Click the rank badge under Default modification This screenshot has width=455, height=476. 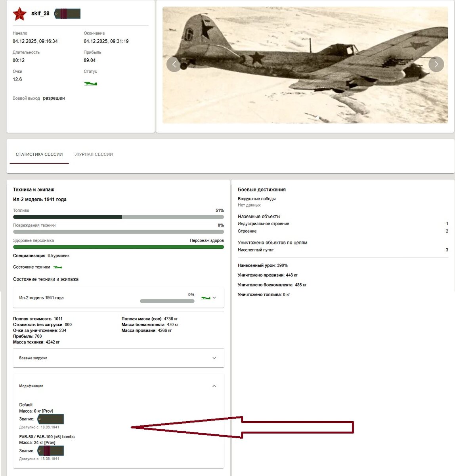(51, 419)
